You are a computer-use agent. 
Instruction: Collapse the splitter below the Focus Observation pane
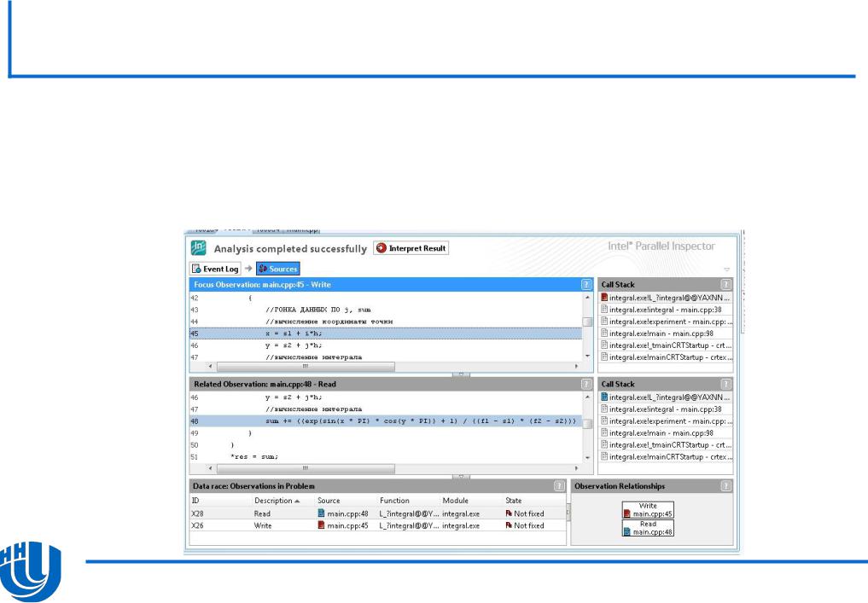461,374
